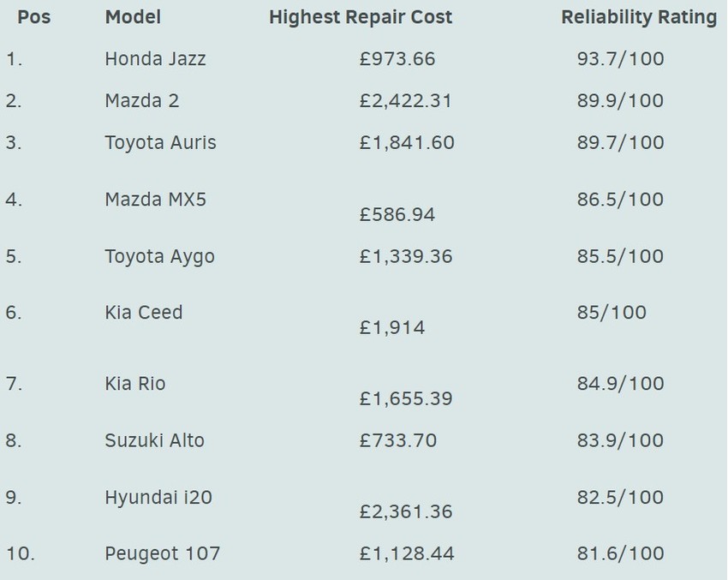
Task: Select the 81.6/100 reliability rating
Action: (620, 553)
